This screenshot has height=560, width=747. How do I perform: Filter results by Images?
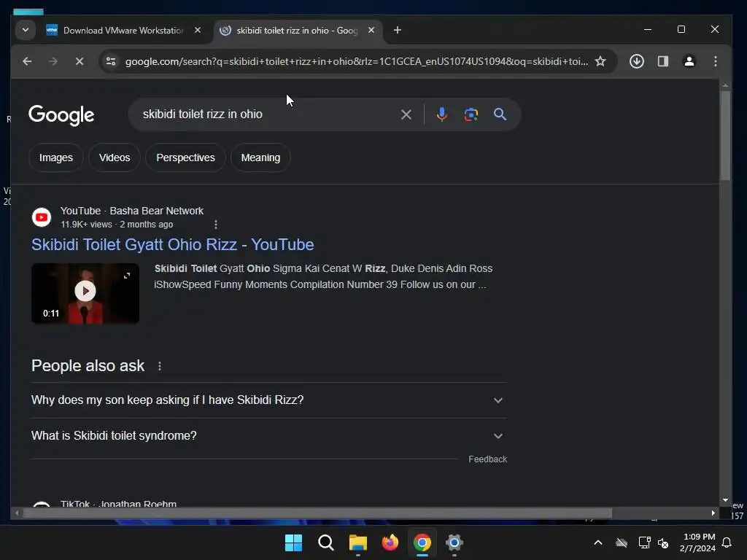55,157
